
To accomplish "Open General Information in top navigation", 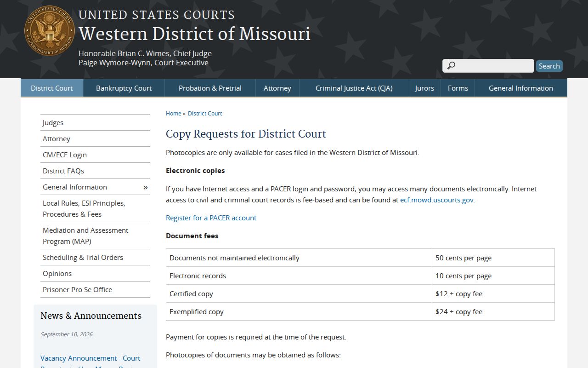I will (x=521, y=88).
